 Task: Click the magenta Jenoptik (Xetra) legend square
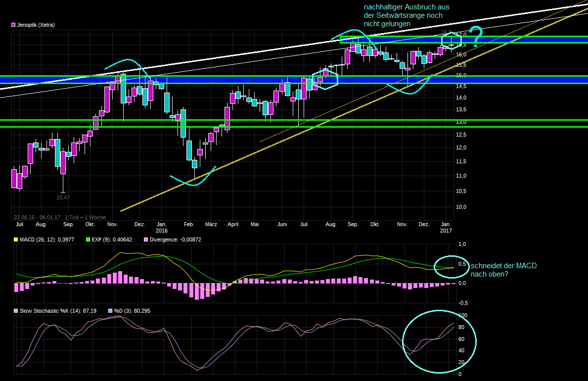coord(13,25)
